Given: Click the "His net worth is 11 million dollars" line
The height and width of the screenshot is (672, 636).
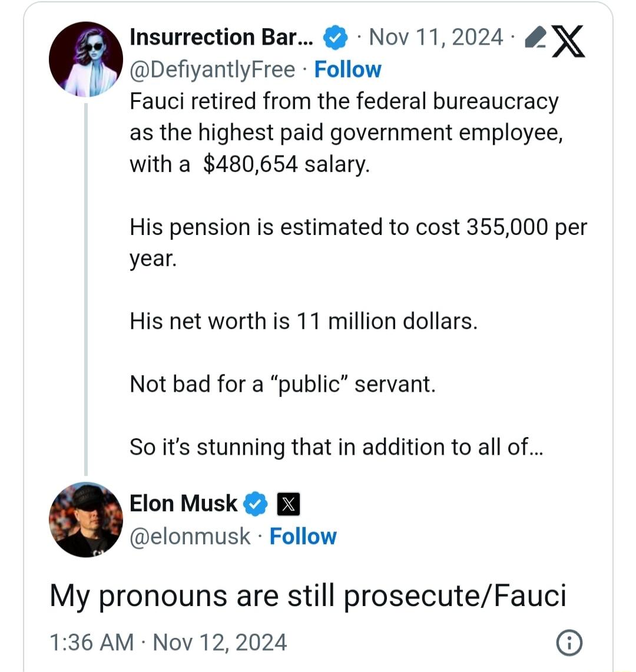Looking at the screenshot, I should (x=303, y=322).
